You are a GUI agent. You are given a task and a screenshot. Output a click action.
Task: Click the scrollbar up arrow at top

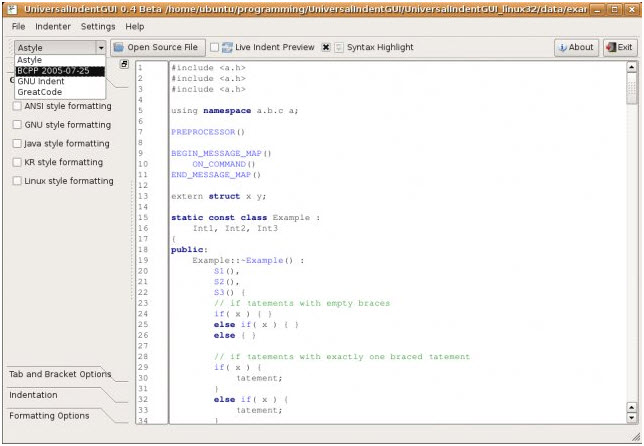point(632,67)
